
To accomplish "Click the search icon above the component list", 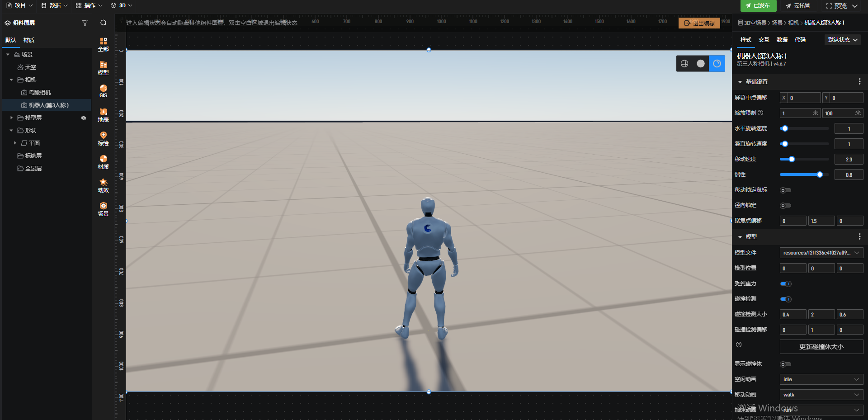I will tap(104, 23).
